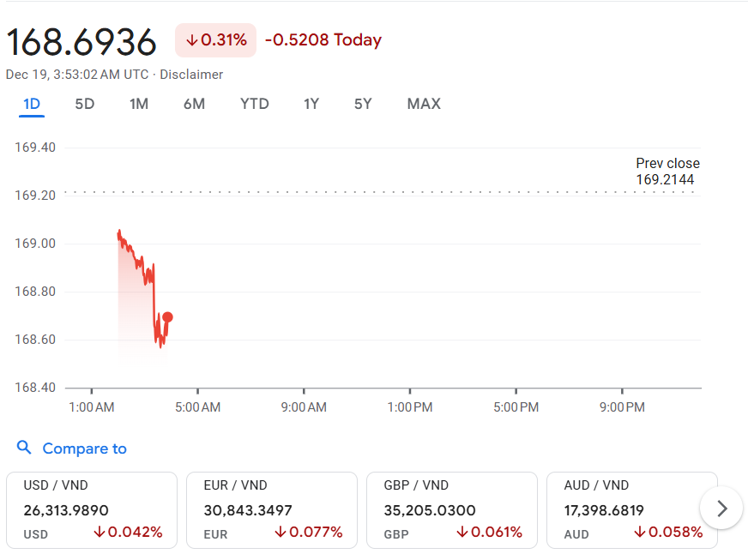This screenshot has width=748, height=560.
Task: Switch to the 1M range tab
Action: [139, 104]
